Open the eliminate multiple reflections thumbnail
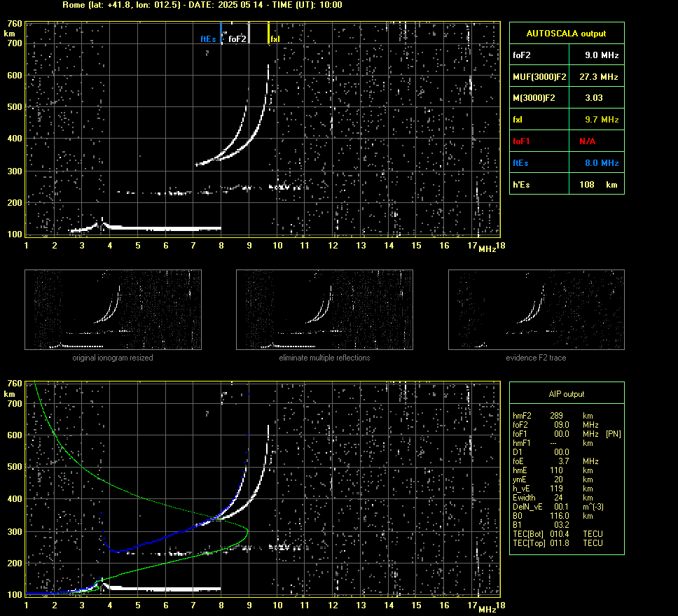The image size is (678, 616). (x=324, y=309)
